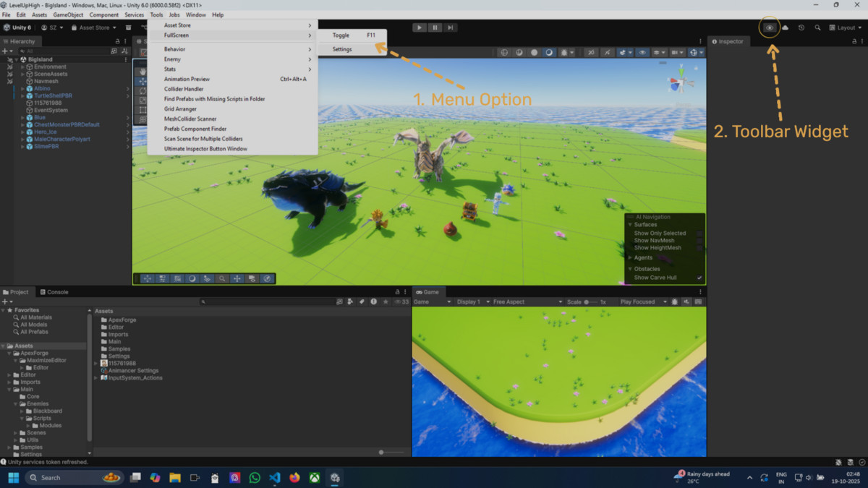Click the WhatsApp icon in the taskbar

coord(255,478)
